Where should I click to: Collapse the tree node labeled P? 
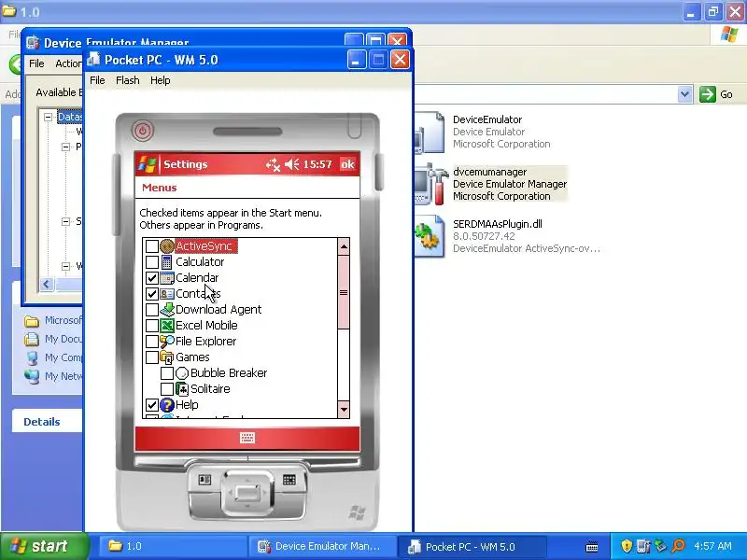[65, 147]
